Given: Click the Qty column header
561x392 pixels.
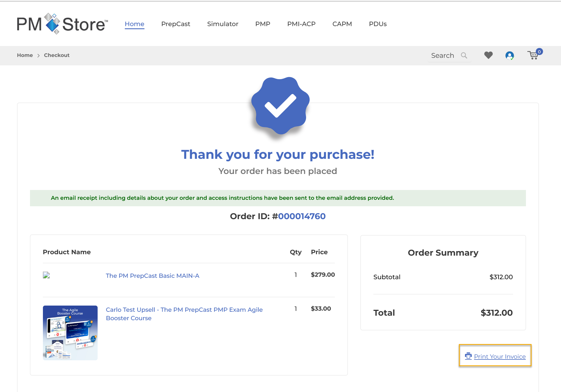Looking at the screenshot, I should [x=296, y=252].
